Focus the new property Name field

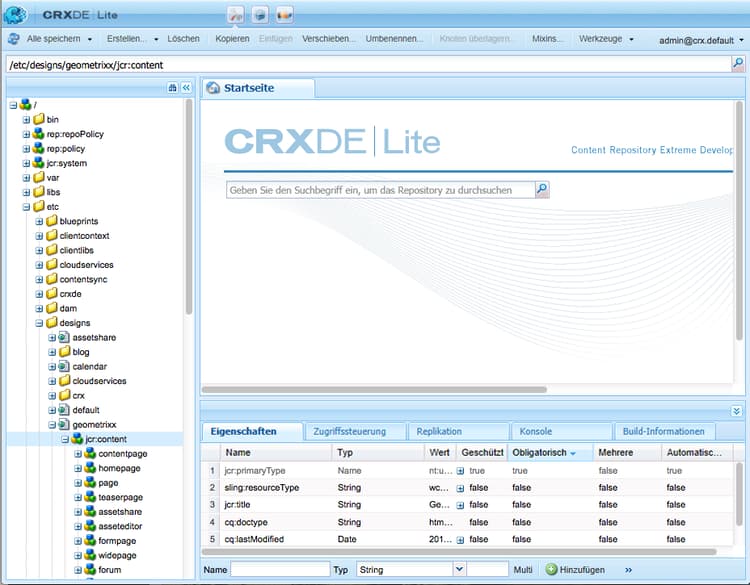(x=280, y=570)
